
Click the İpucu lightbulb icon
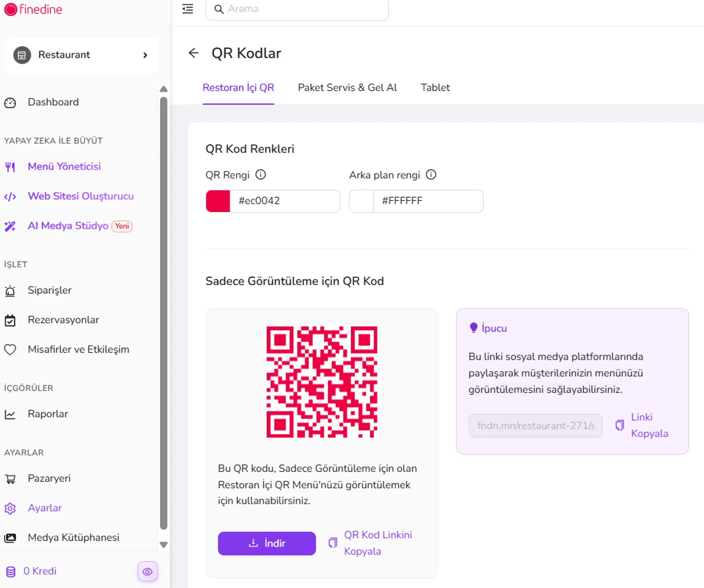474,328
